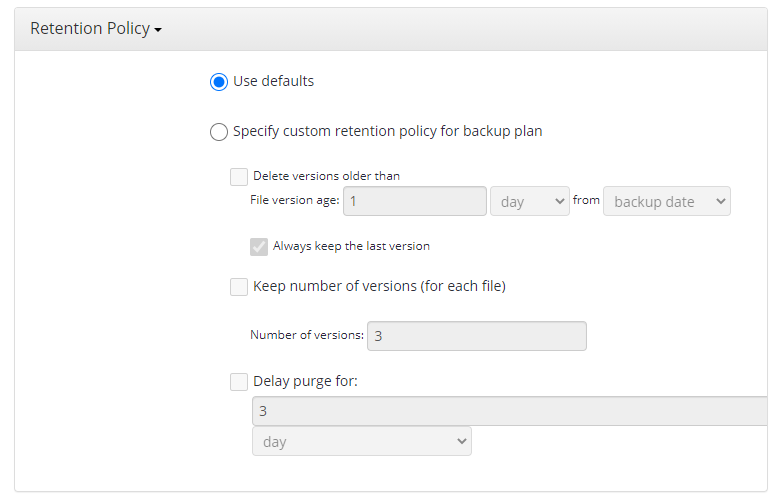Expand the backup date dropdown
Viewport: 775px width, 499px height.
(666, 202)
